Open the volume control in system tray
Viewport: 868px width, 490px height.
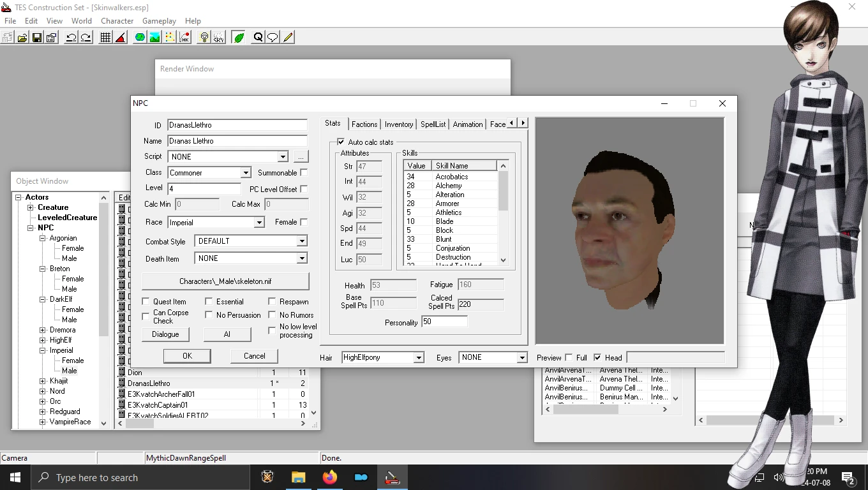tap(779, 477)
